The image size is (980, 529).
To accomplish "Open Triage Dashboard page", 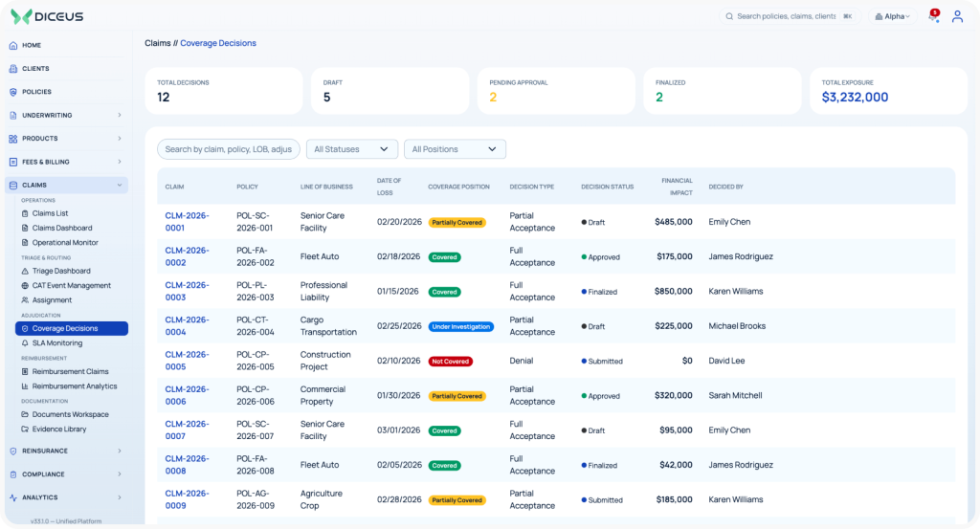I will click(61, 271).
